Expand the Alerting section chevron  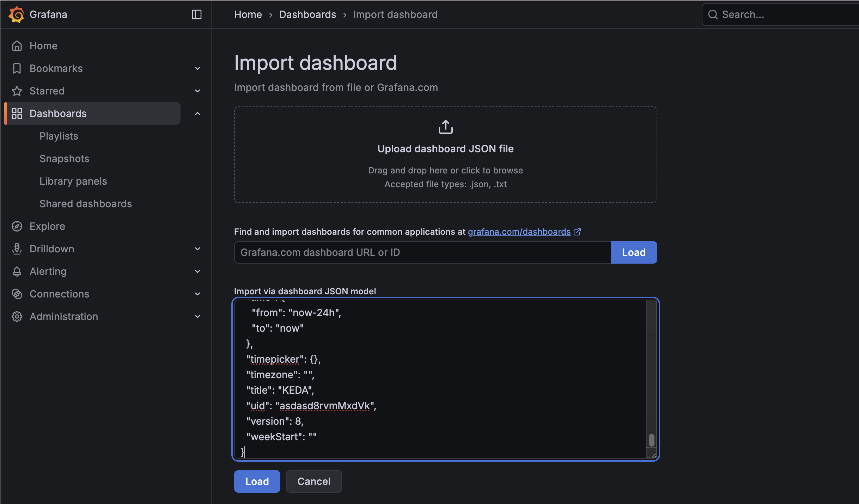pyautogui.click(x=197, y=271)
